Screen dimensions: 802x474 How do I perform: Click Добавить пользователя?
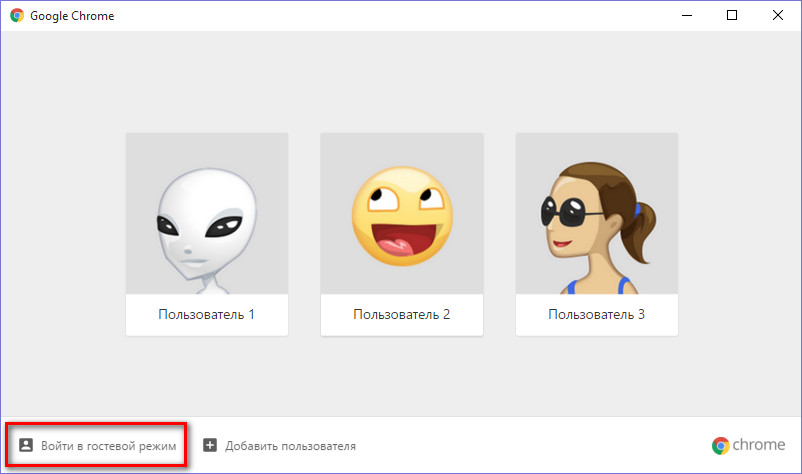click(x=290, y=446)
